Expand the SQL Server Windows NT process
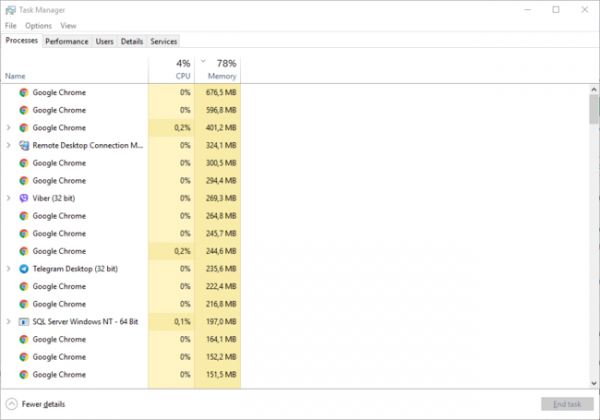Image resolution: width=600 pixels, height=420 pixels. point(8,322)
